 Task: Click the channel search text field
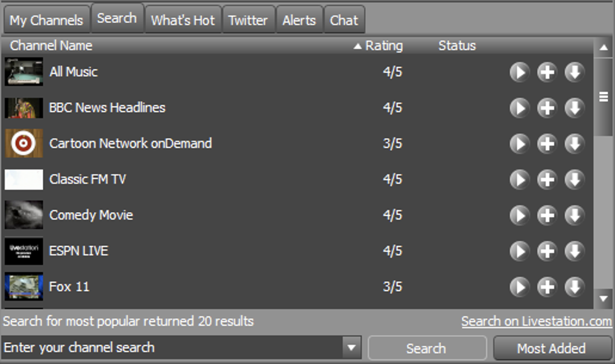(x=172, y=348)
